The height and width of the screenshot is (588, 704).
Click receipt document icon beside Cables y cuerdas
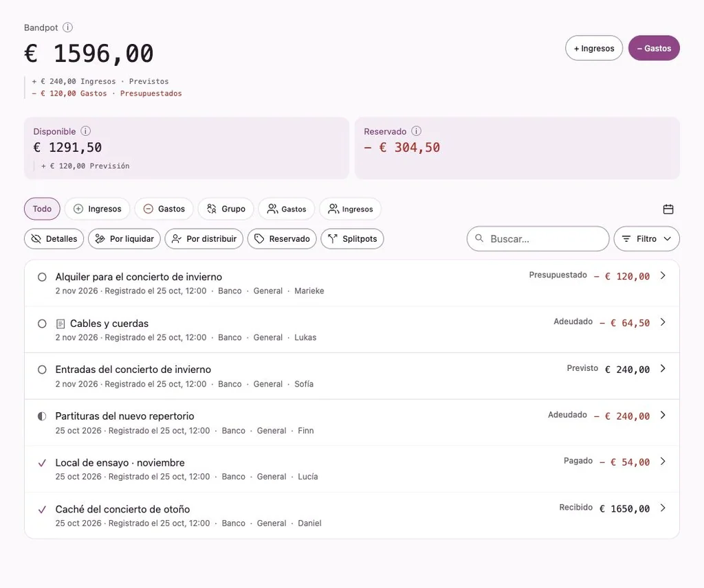point(60,324)
